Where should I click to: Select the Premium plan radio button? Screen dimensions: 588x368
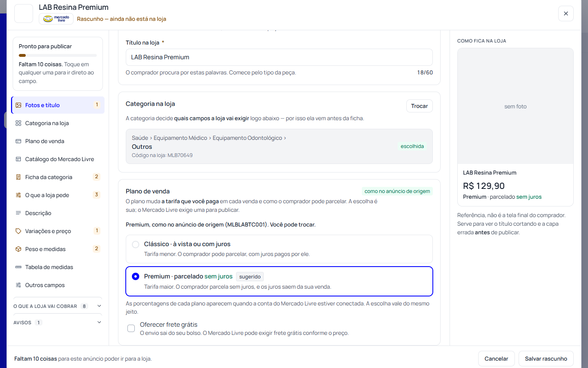point(136,276)
